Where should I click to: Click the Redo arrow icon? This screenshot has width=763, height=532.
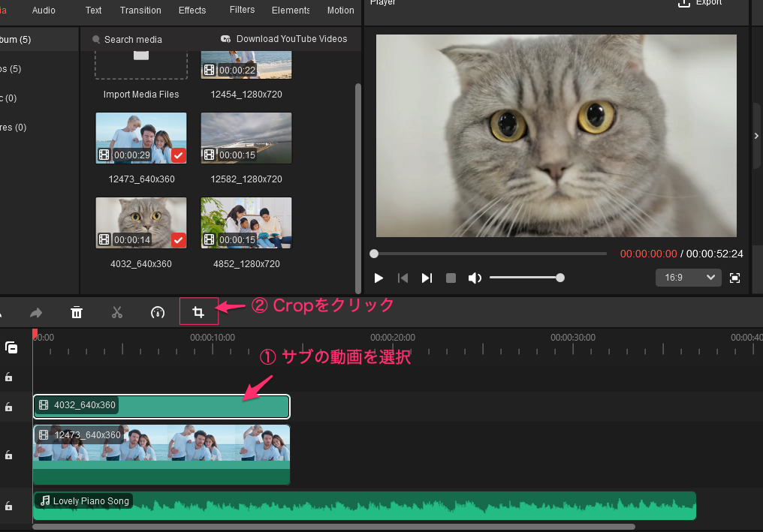36,312
